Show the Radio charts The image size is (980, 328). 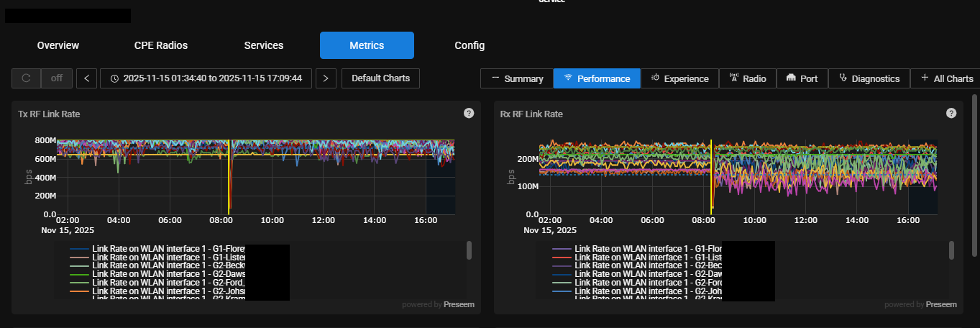tap(747, 78)
